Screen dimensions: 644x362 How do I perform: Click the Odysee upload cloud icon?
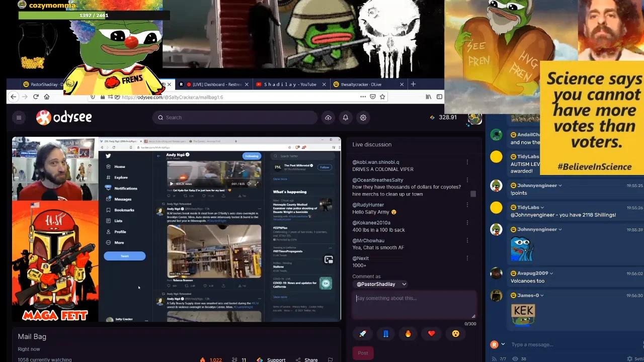[x=328, y=117]
